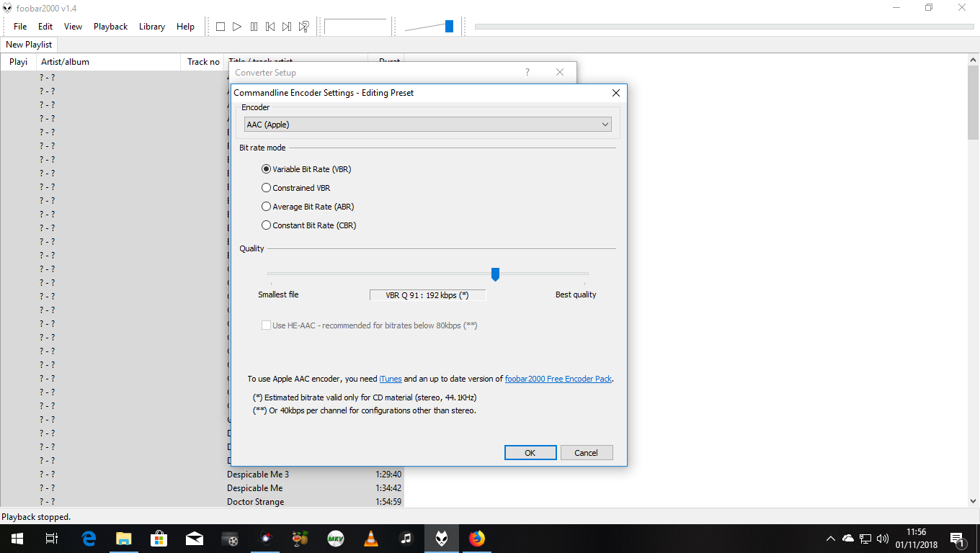Viewport: 980px width, 553px height.
Task: Click the Previous track toolbar icon
Action: tap(270, 27)
